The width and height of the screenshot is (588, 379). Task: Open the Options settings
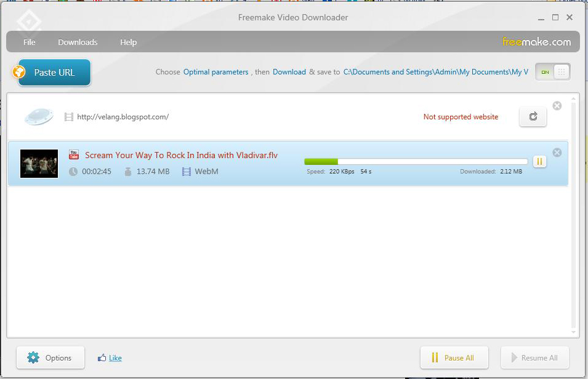tap(50, 357)
